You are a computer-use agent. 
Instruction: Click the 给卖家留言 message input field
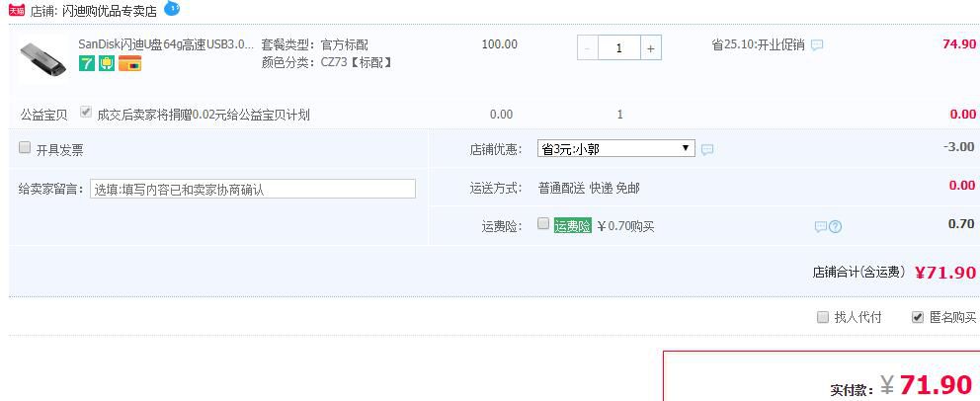pyautogui.click(x=253, y=189)
